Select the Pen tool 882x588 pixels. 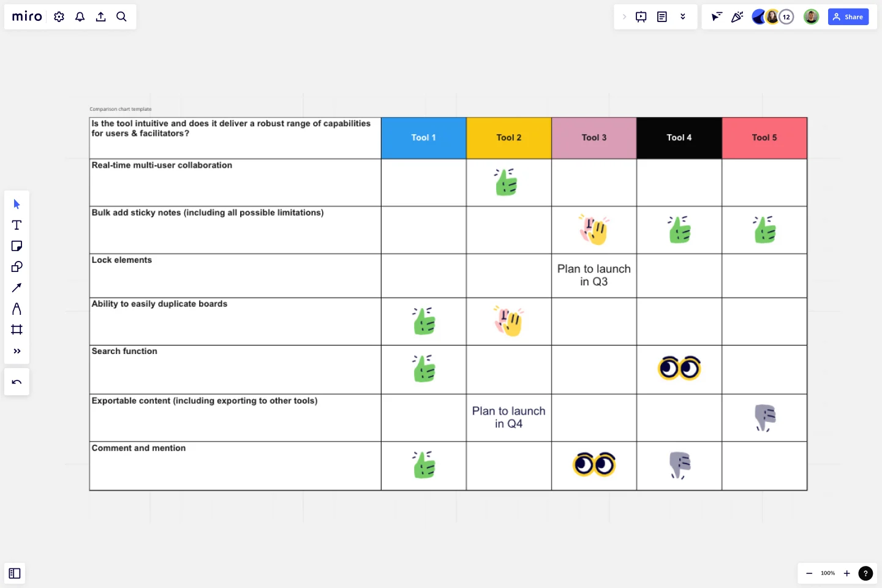17,309
